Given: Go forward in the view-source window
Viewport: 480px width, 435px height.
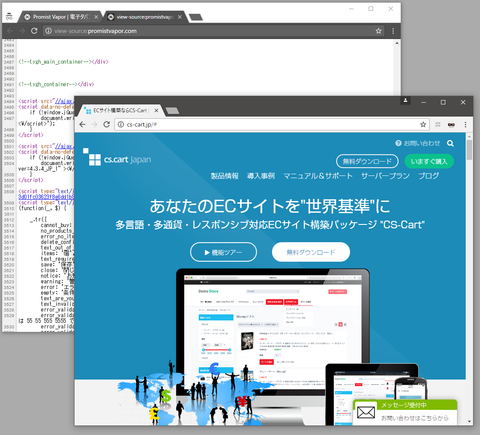Looking at the screenshot, I should [x=22, y=31].
